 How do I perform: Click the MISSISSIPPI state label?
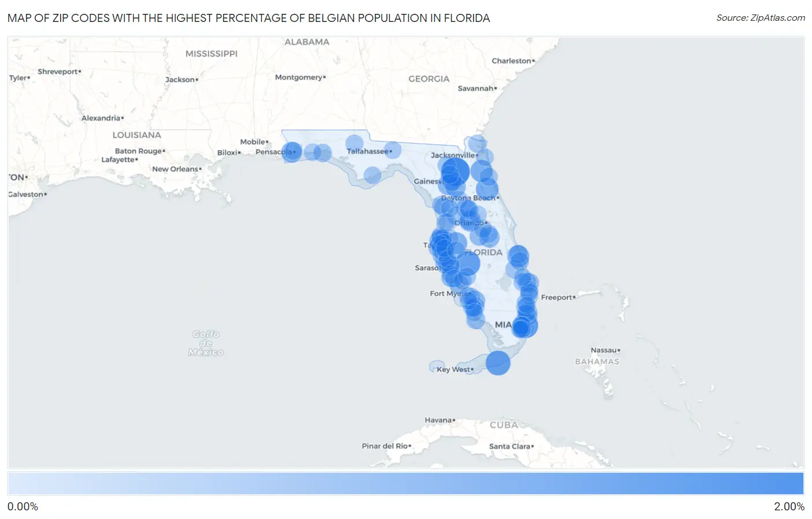tap(211, 54)
